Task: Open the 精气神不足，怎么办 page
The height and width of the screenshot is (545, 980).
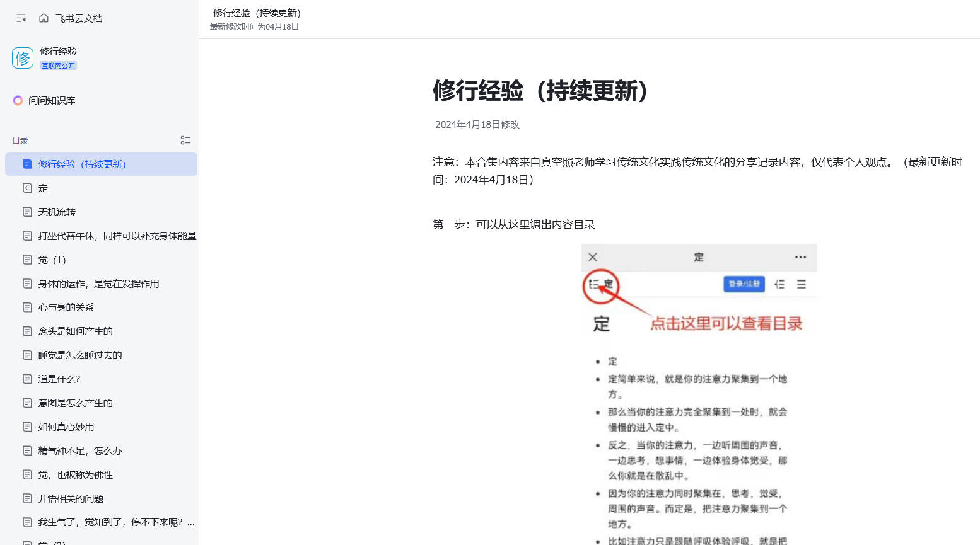Action: click(x=101, y=450)
